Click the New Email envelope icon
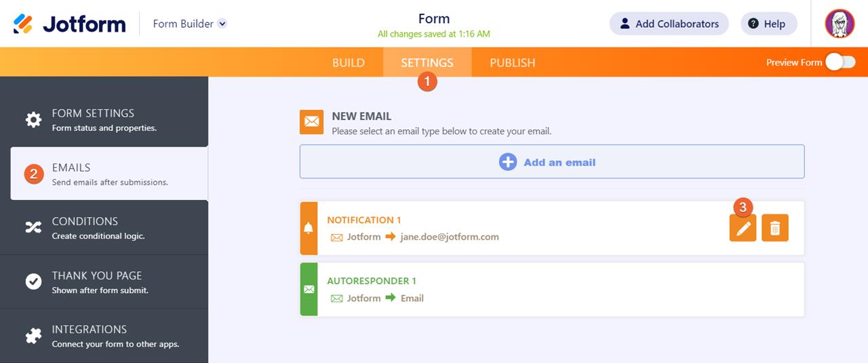 tap(311, 121)
